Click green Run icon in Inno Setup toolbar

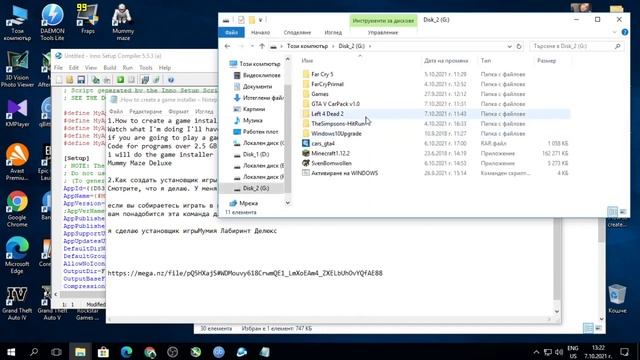[x=120, y=80]
